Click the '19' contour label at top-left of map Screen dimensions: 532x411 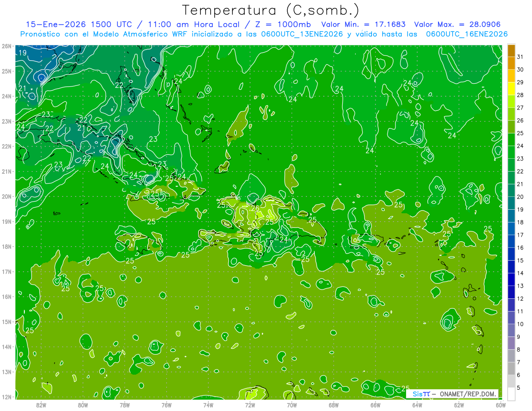(x=23, y=53)
